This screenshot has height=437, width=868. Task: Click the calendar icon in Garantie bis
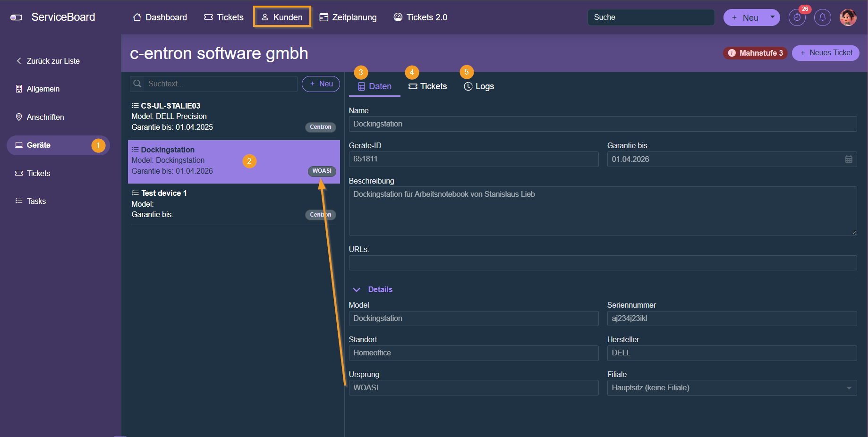pyautogui.click(x=849, y=160)
